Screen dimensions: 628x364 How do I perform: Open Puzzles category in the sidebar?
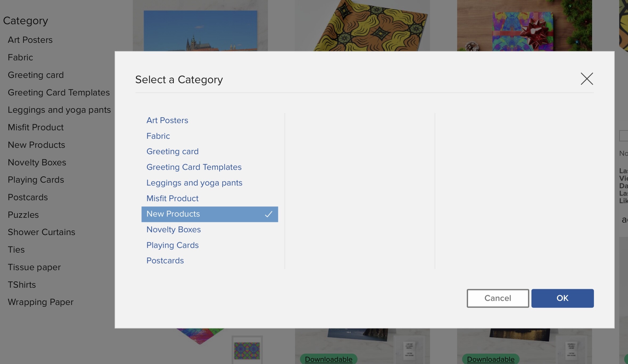click(23, 215)
